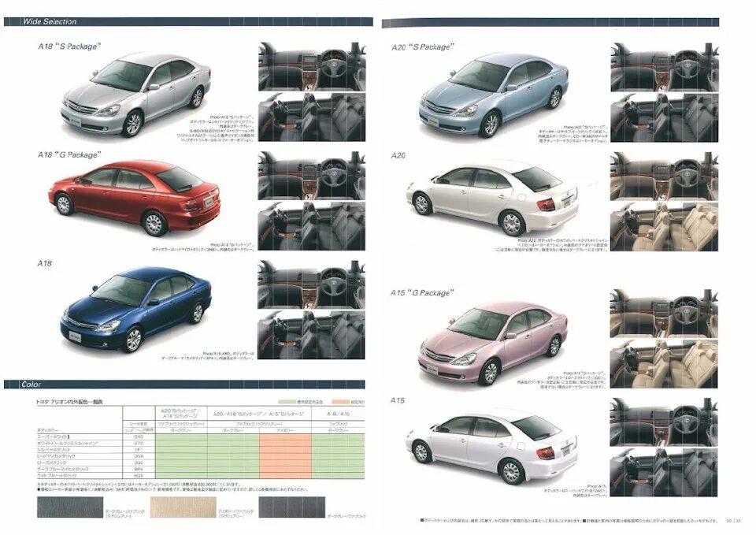Viewport: 756px width, 535px height.
Task: Click color code "3N8" in the table
Action: pos(139,456)
